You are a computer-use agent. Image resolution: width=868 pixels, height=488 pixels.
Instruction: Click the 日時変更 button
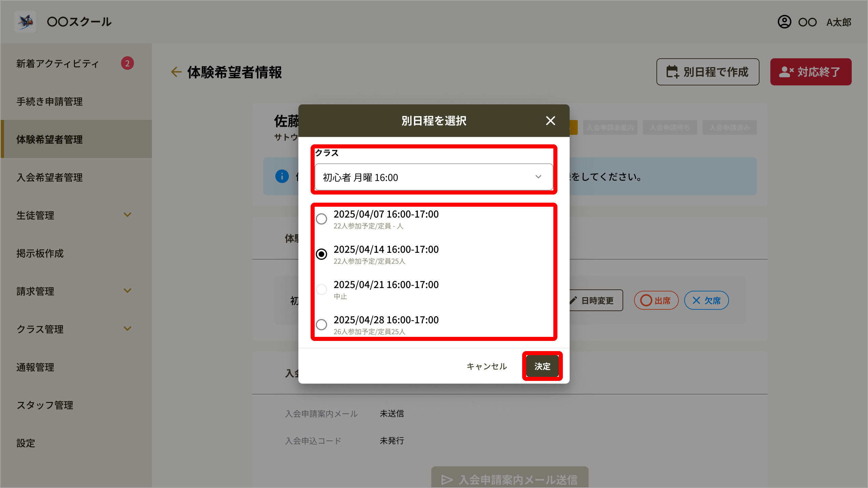pos(596,300)
